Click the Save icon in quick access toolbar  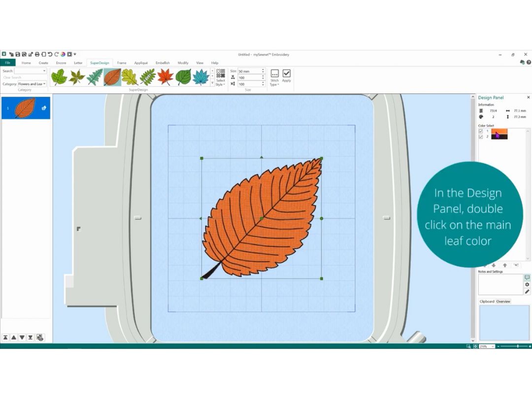[x=18, y=54]
